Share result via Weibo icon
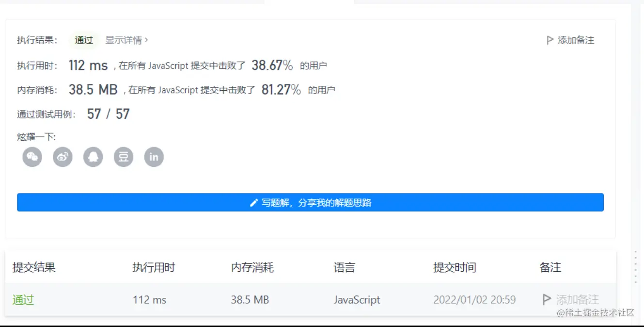644x327 pixels. click(x=63, y=157)
